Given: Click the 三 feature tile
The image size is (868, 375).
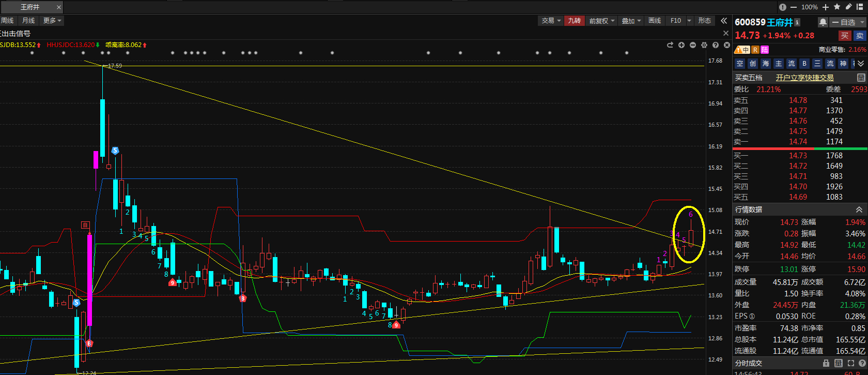Looking at the screenshot, I should [817, 64].
